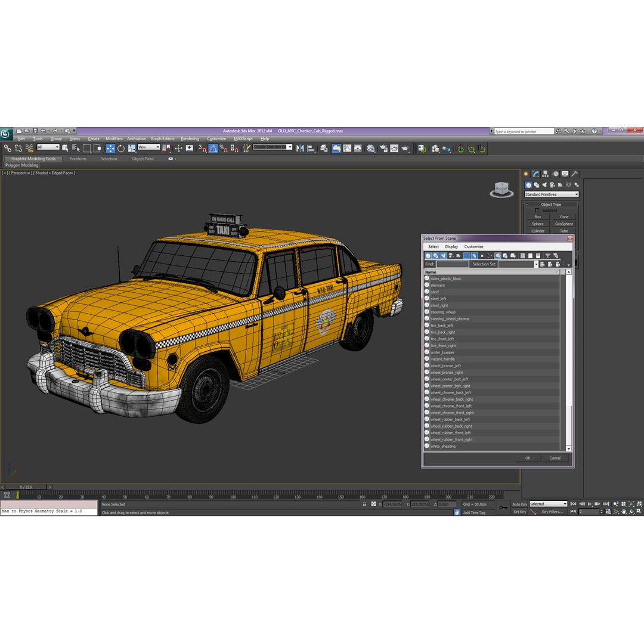Open the Material Editor icon
This screenshot has height=644, width=644.
click(x=371, y=148)
